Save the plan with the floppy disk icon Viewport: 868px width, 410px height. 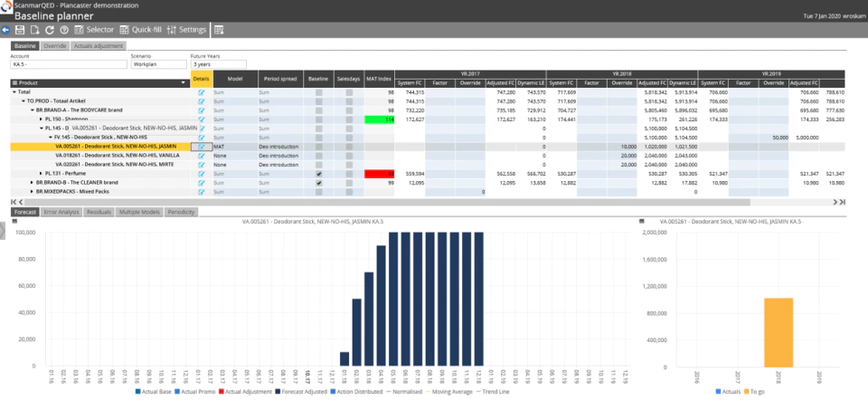click(20, 30)
